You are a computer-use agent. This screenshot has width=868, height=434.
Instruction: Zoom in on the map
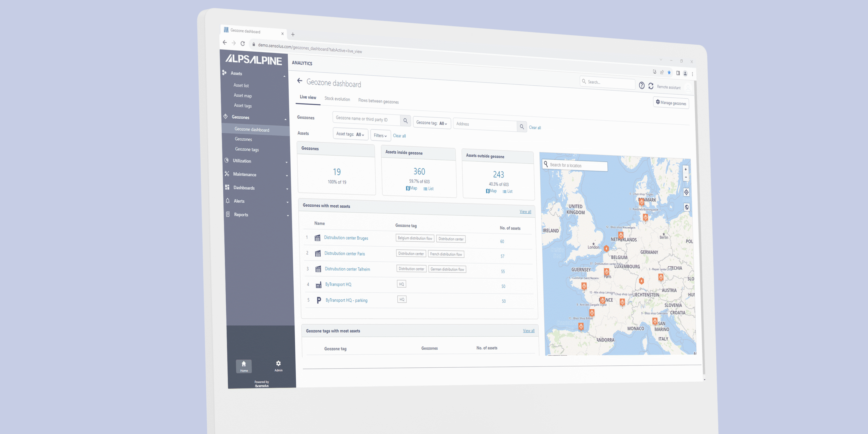pos(685,170)
